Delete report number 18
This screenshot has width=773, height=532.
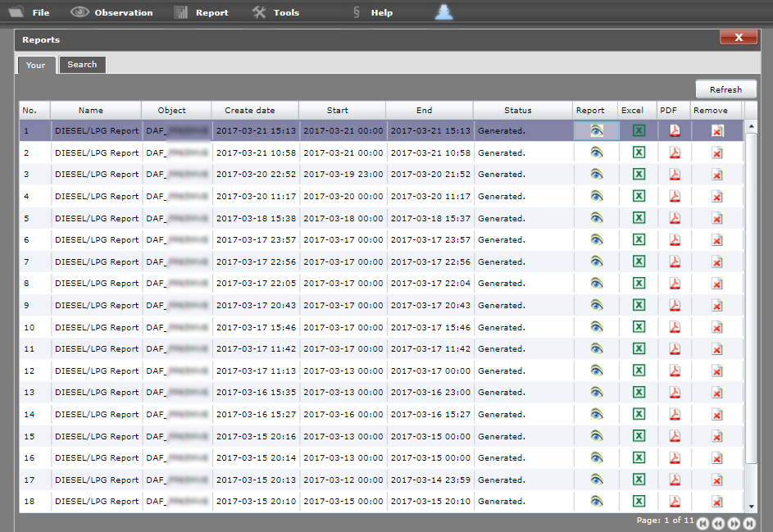(716, 502)
